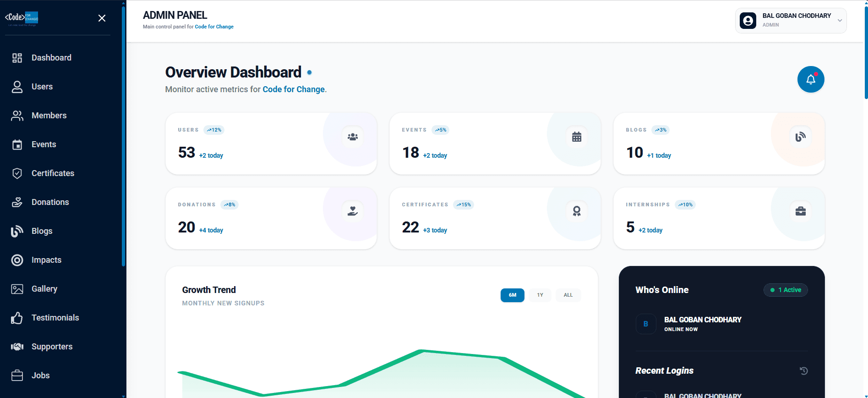This screenshot has width=868, height=398.
Task: Click the Events count 18
Action: [410, 152]
